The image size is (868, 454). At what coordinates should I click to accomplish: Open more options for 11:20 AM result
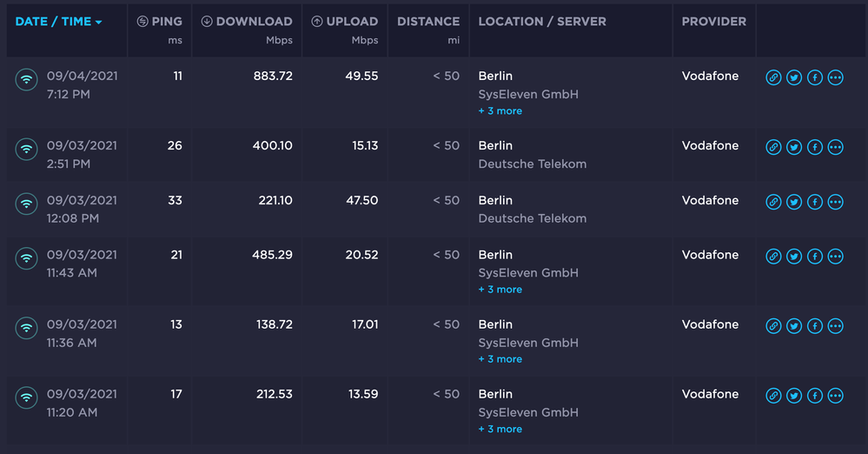coord(836,396)
